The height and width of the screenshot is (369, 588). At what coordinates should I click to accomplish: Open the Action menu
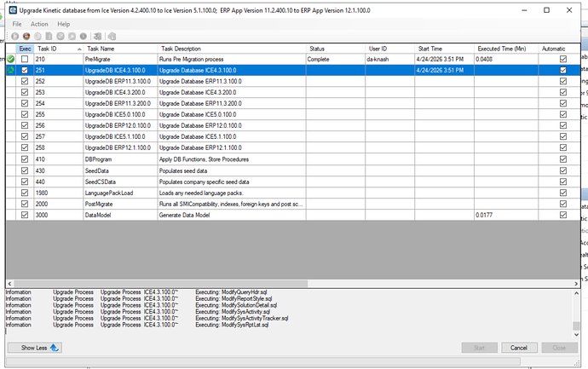point(39,24)
